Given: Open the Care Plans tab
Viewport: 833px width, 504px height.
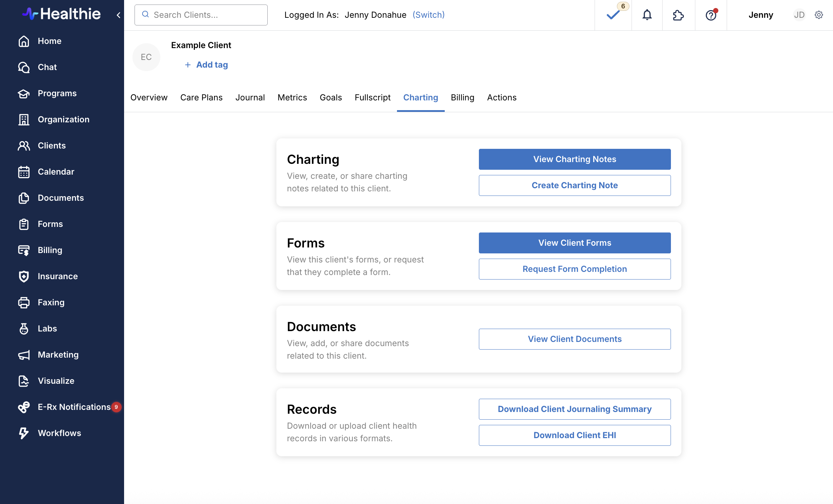Looking at the screenshot, I should [x=201, y=98].
